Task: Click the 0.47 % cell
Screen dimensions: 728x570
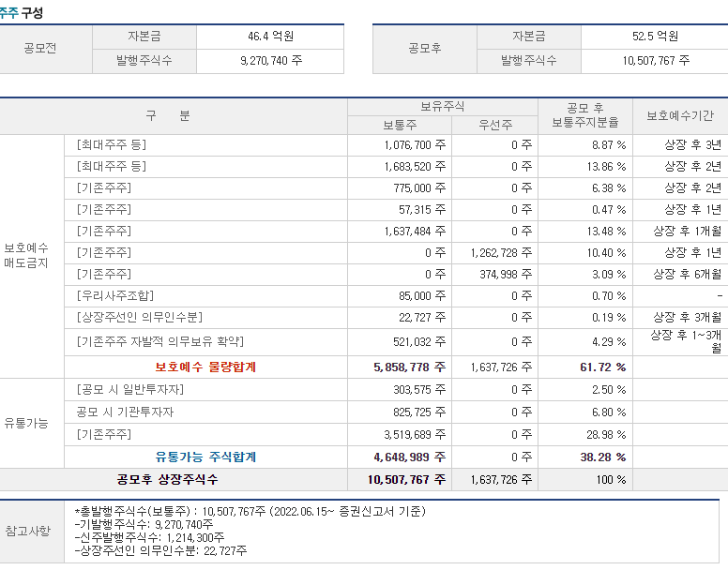Action: (x=585, y=210)
